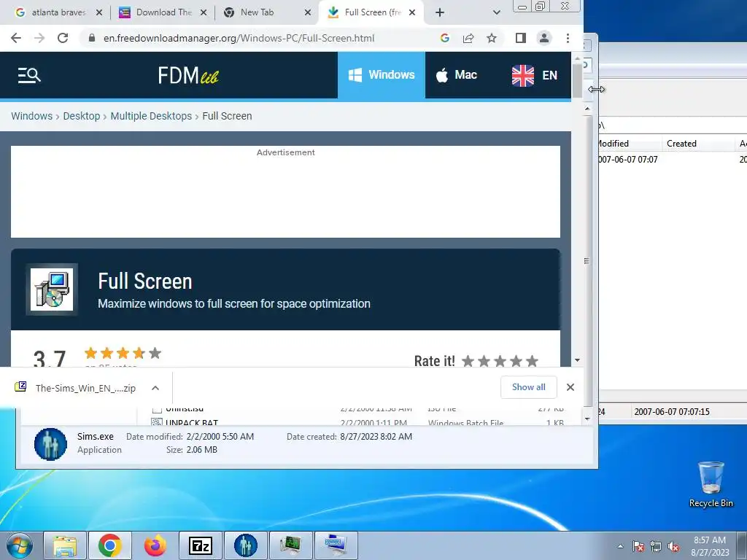Open the system monitor taskbar icon
Viewport: 747px width, 560px height.
tap(290, 545)
